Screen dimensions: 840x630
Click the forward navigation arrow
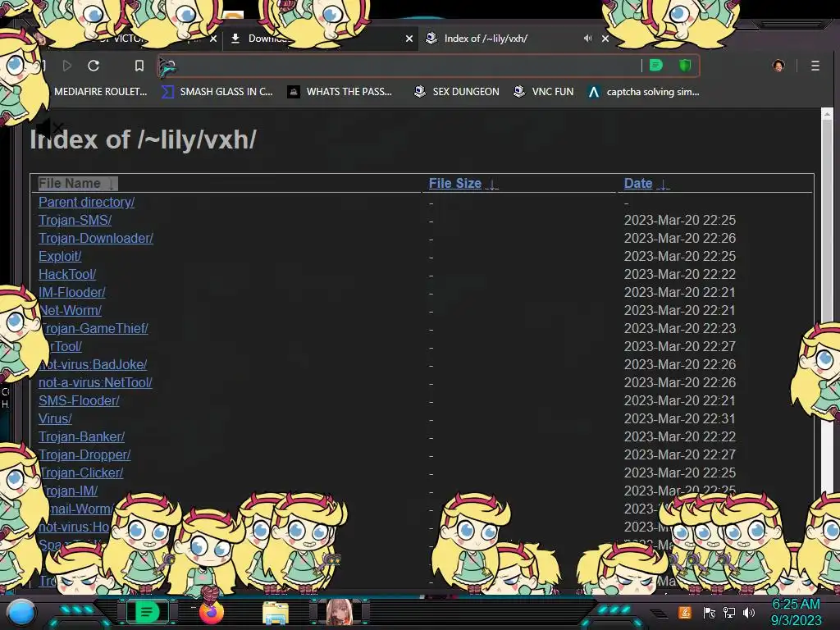pos(67,66)
